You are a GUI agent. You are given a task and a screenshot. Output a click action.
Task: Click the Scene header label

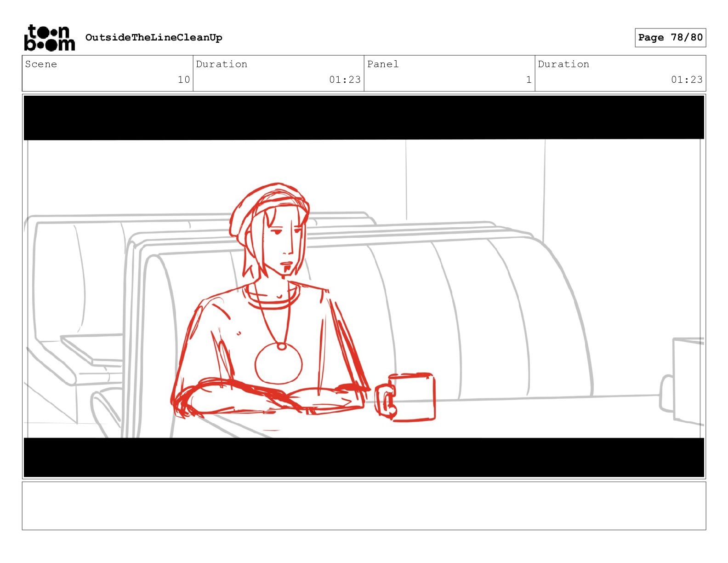(41, 64)
